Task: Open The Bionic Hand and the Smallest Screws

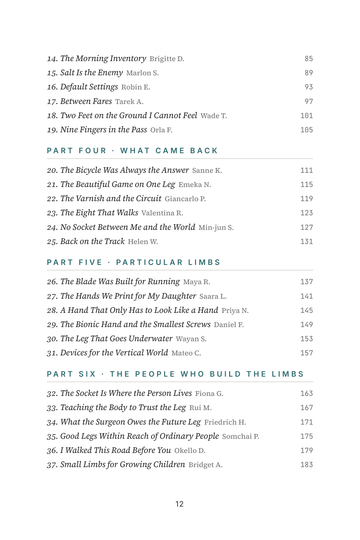Action: 179,324
